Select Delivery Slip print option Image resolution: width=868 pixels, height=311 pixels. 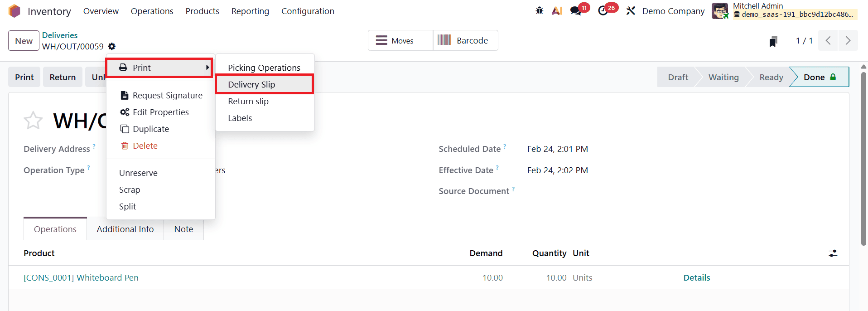(x=265, y=84)
